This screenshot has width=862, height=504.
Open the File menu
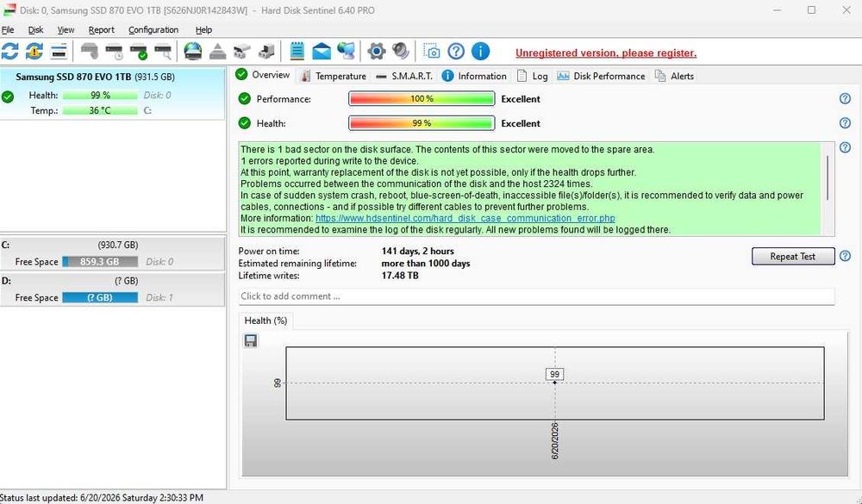8,29
